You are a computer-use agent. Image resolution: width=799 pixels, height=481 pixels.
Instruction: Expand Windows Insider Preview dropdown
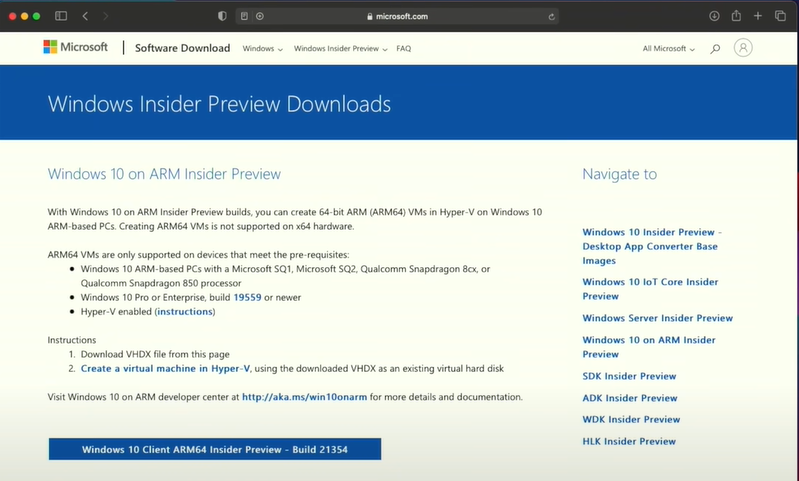(340, 48)
